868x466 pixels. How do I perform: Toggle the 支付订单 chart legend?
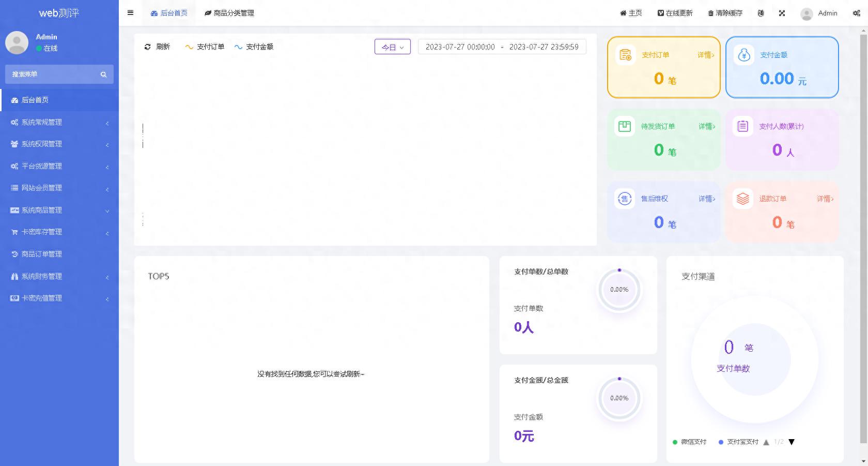click(205, 47)
